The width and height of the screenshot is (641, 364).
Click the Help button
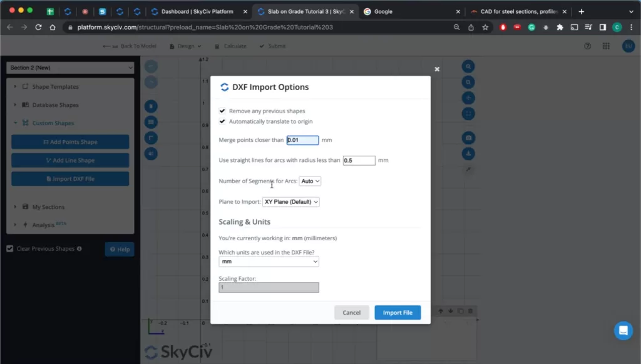[x=120, y=249]
